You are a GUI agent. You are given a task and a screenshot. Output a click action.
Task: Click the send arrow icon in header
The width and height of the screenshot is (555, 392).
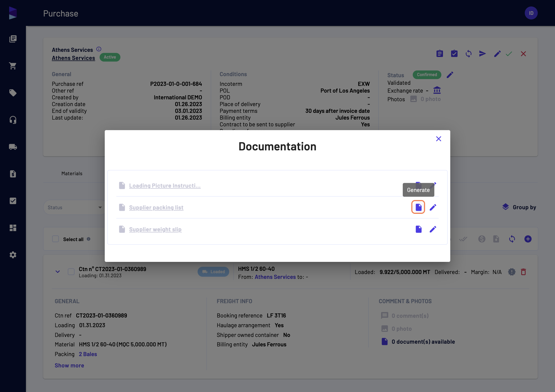click(482, 53)
